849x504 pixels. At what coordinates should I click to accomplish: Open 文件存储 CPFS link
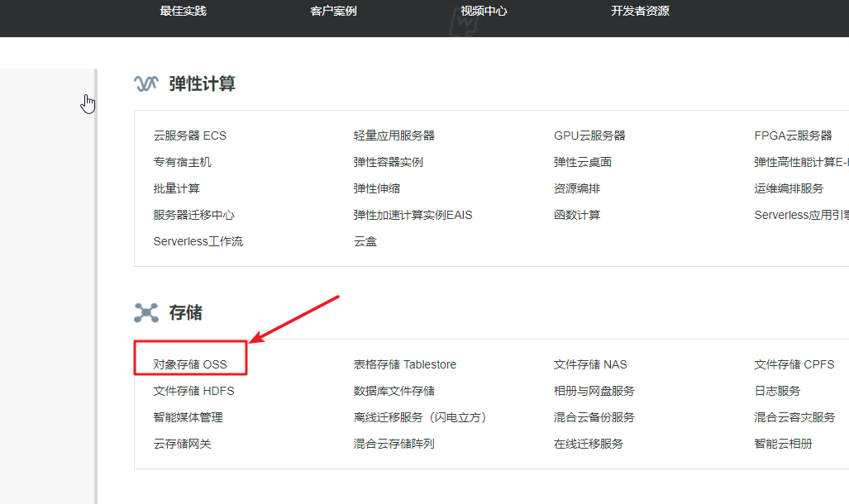pyautogui.click(x=794, y=365)
